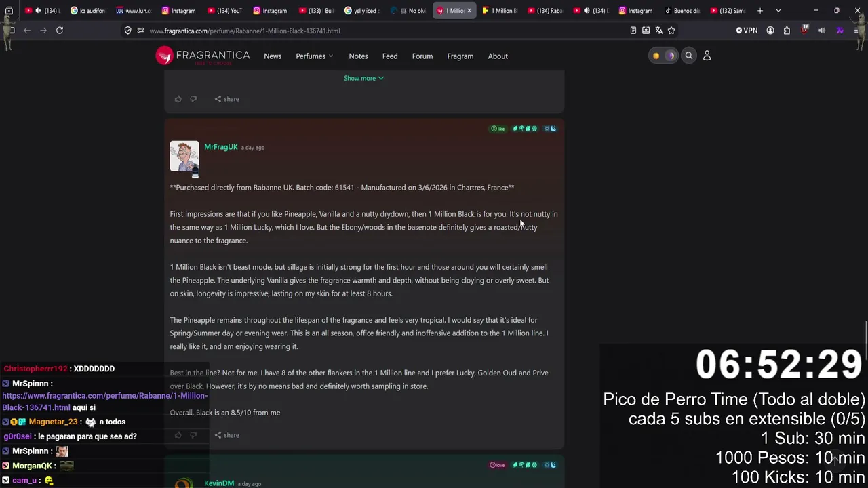The height and width of the screenshot is (488, 868).
Task: Open KevinDM's profile link
Action: click(219, 483)
